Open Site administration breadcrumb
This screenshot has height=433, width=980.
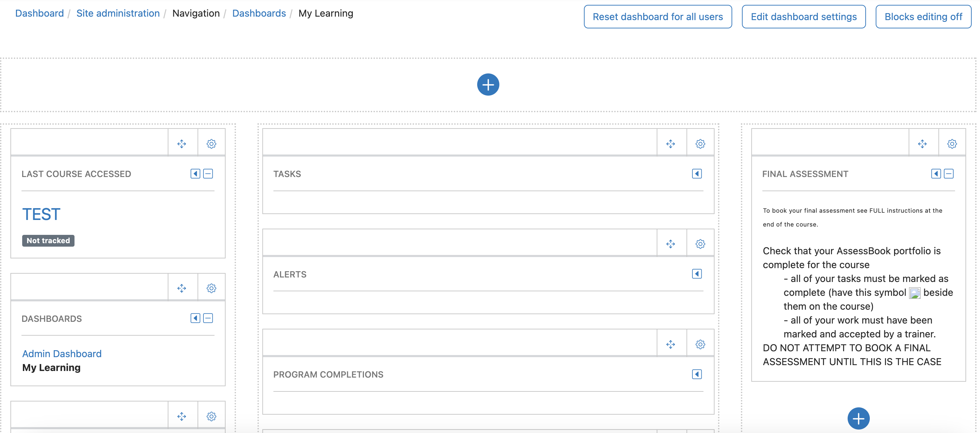tap(118, 13)
